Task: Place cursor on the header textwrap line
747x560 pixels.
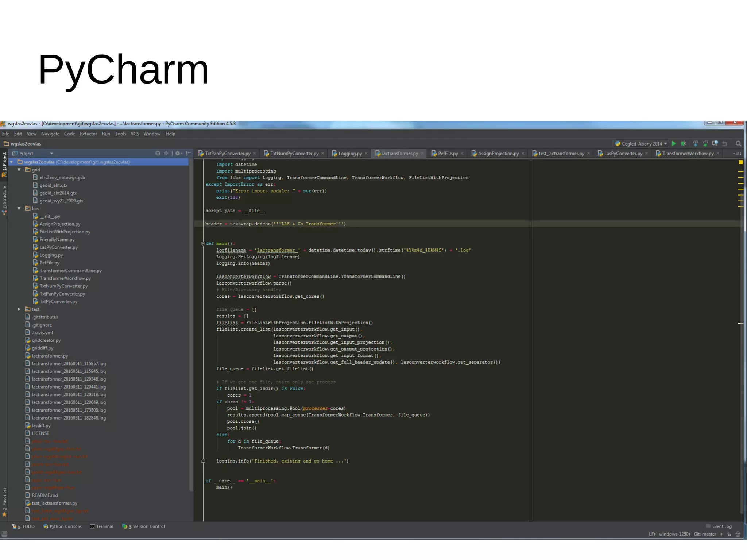Action: pyautogui.click(x=275, y=224)
